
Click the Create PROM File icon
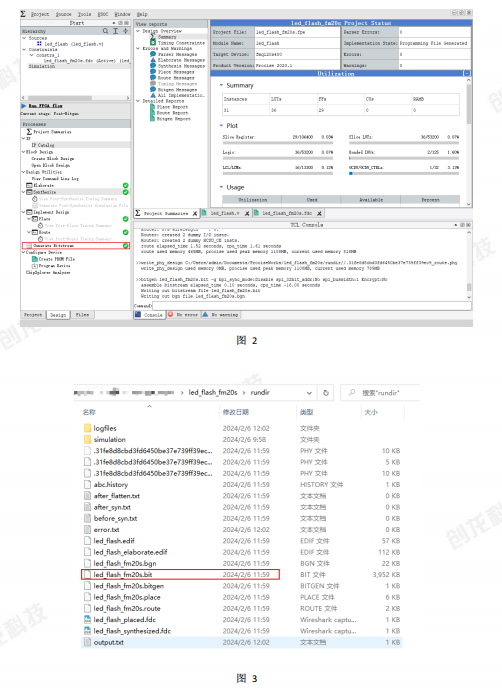point(34,259)
